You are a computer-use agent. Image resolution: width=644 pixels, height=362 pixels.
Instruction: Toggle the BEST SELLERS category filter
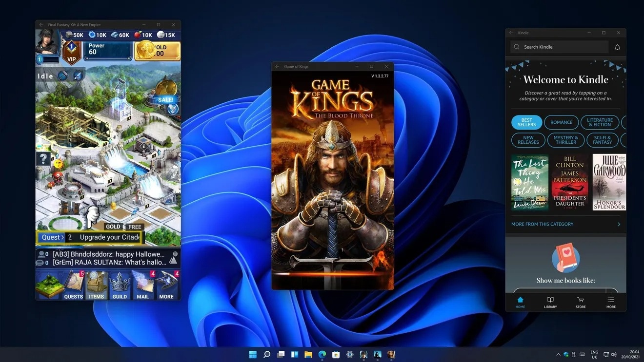click(526, 122)
